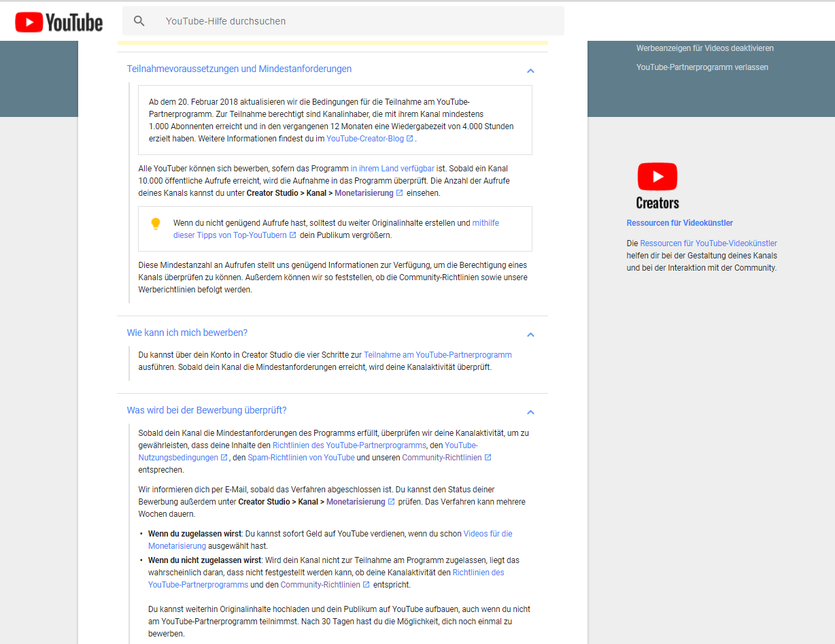Click 'Teilnahmevoraussetzungen und Mindestanforderungen' section title

239,69
